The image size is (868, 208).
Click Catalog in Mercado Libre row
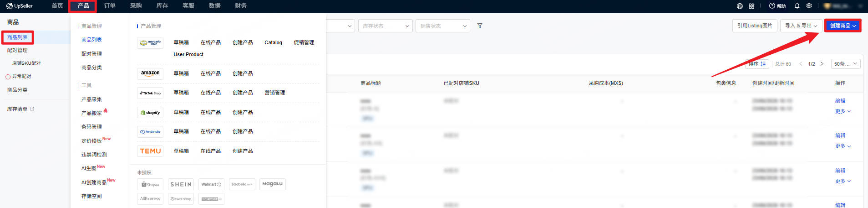273,42
